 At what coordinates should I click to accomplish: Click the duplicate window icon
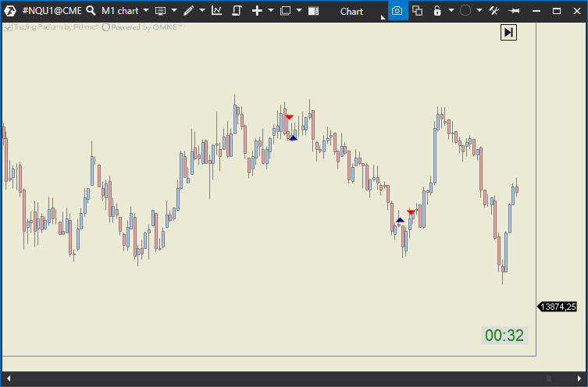click(417, 10)
